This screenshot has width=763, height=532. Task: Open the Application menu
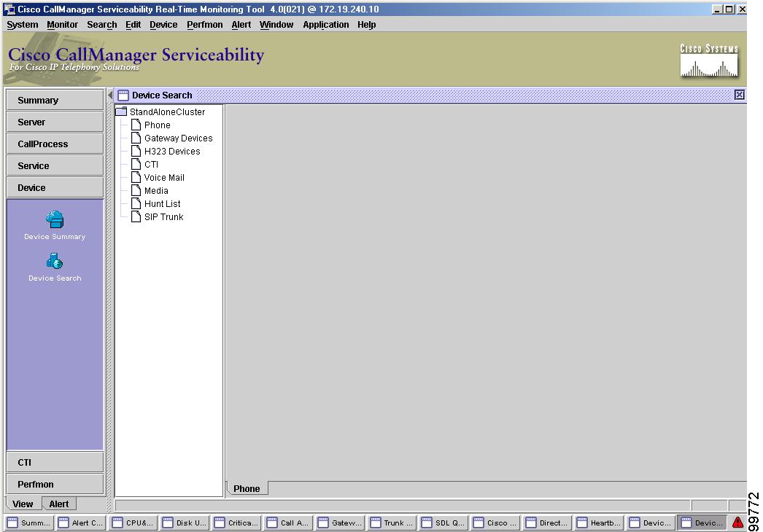[x=326, y=25]
